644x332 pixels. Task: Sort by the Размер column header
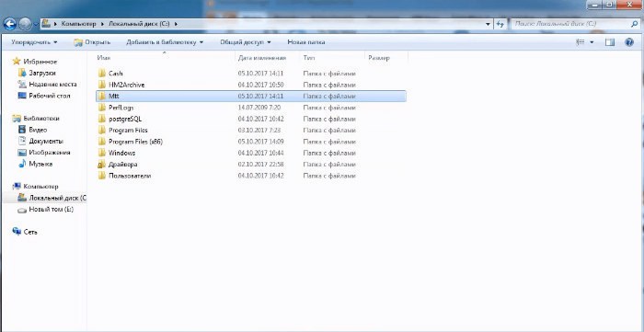(x=386, y=58)
